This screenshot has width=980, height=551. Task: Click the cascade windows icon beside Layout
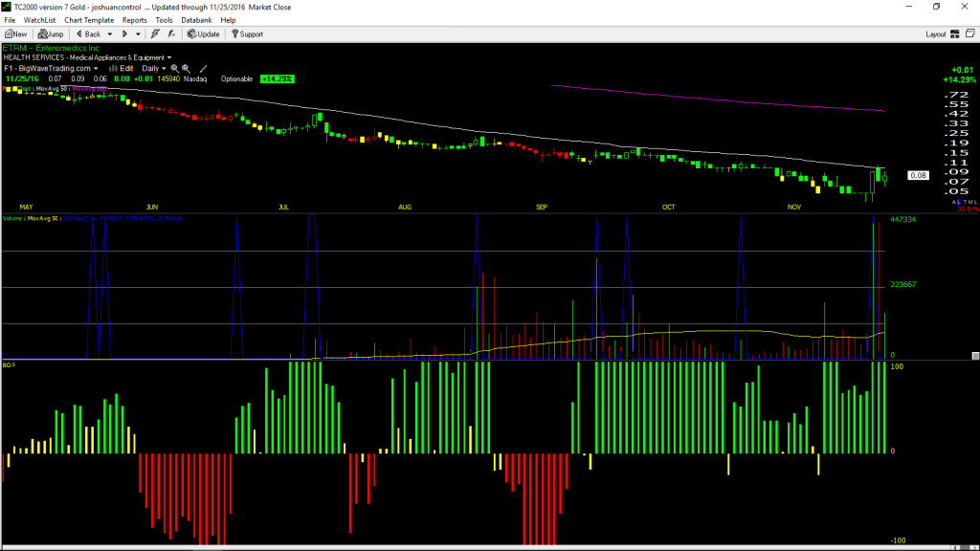coord(970,33)
